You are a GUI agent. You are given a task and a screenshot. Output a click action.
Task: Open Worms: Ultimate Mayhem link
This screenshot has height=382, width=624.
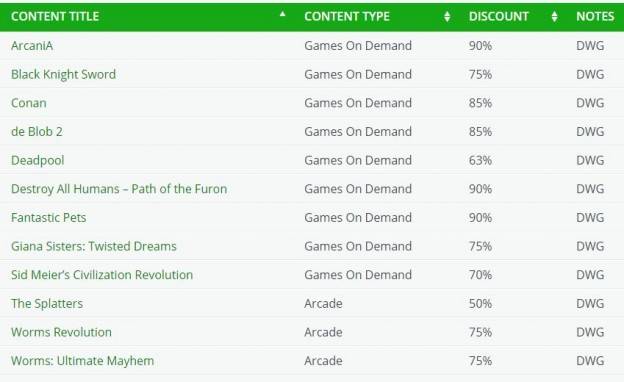(x=82, y=361)
